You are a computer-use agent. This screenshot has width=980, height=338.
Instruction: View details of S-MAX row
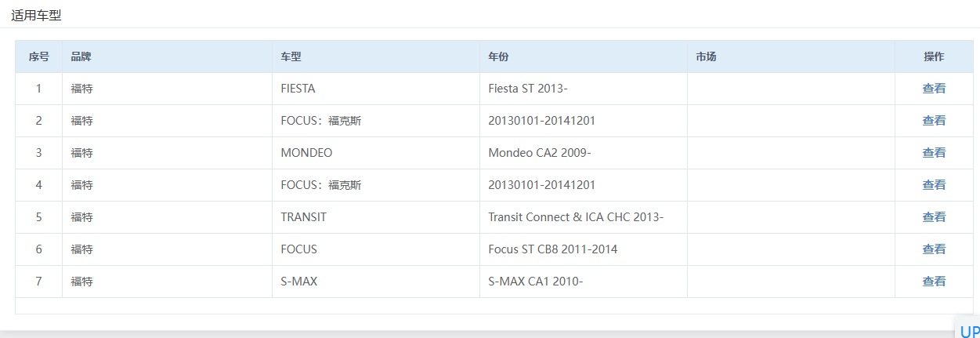point(934,282)
